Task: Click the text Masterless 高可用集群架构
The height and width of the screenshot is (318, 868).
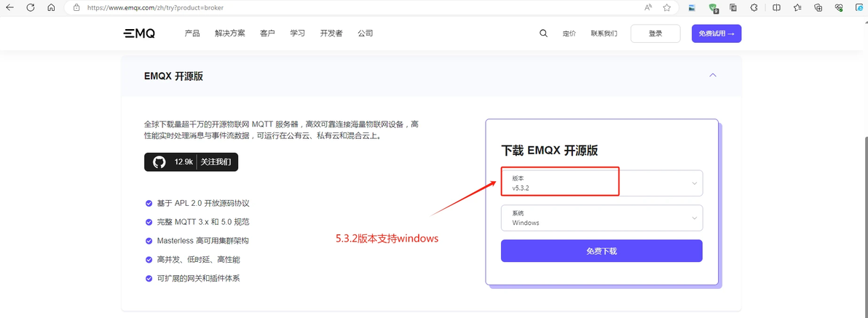Action: point(202,241)
